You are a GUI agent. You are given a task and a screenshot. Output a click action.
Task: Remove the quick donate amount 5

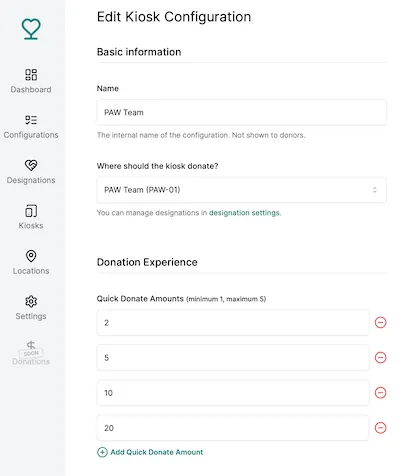(x=380, y=358)
